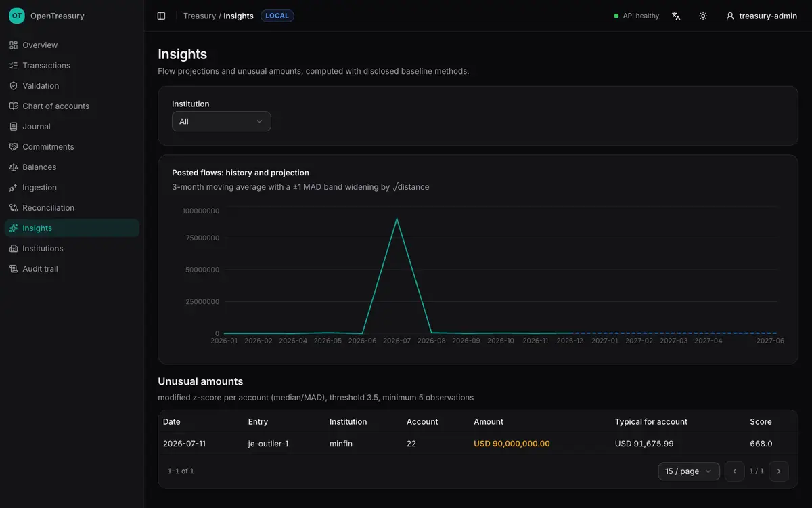
Task: Click the 1–1 of 1 results count
Action: [181, 471]
